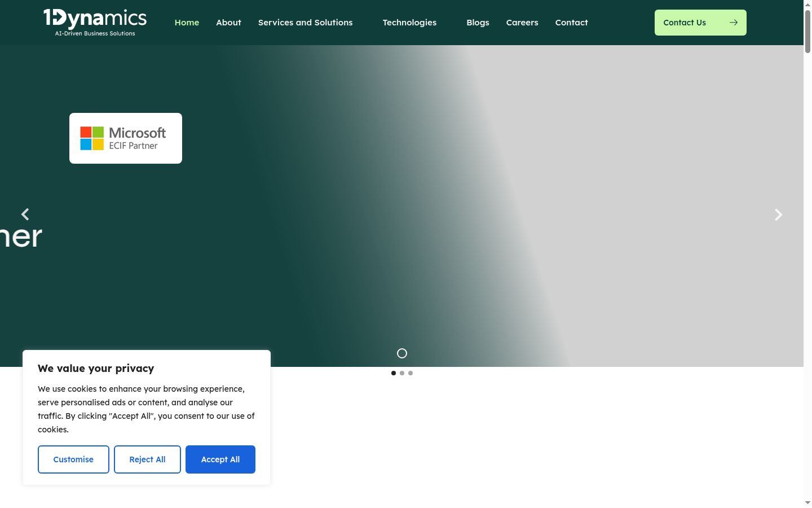Click the scrollbar up arrow
Image resolution: width=812 pixels, height=508 pixels.
pyautogui.click(x=807, y=4)
